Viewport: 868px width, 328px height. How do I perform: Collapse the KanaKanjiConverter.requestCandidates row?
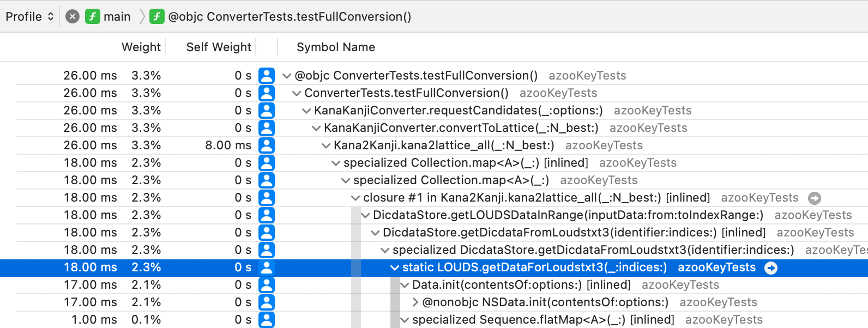pyautogui.click(x=306, y=111)
